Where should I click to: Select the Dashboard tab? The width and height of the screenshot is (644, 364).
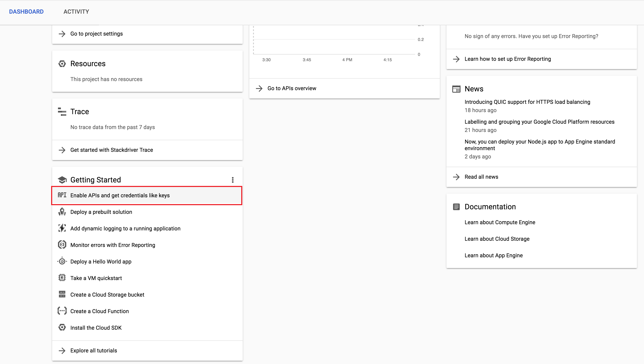click(26, 12)
